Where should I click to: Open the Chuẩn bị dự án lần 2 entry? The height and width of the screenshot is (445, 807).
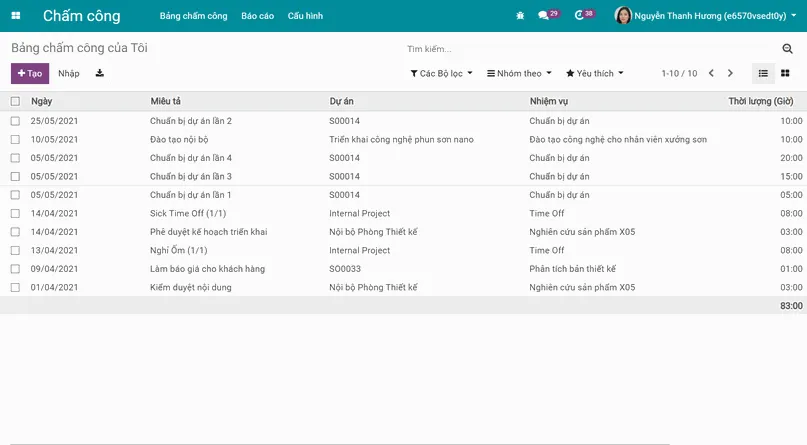(191, 121)
